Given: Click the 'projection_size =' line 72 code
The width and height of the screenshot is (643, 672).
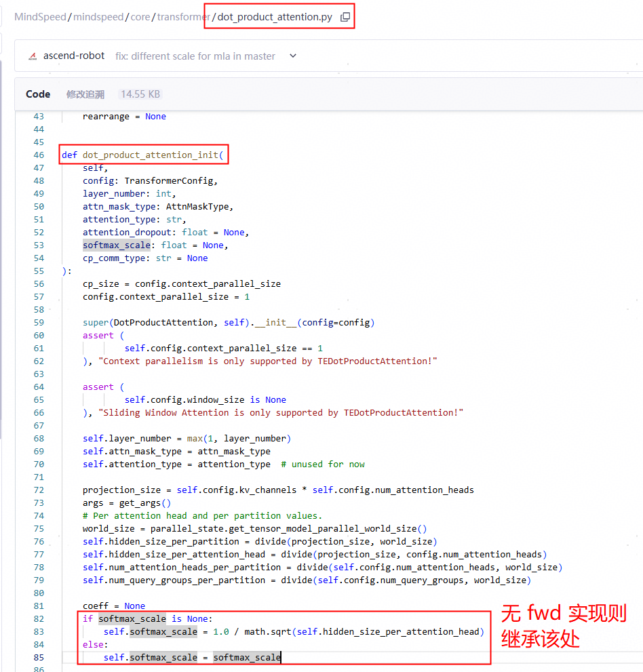Looking at the screenshot, I should 278,490.
